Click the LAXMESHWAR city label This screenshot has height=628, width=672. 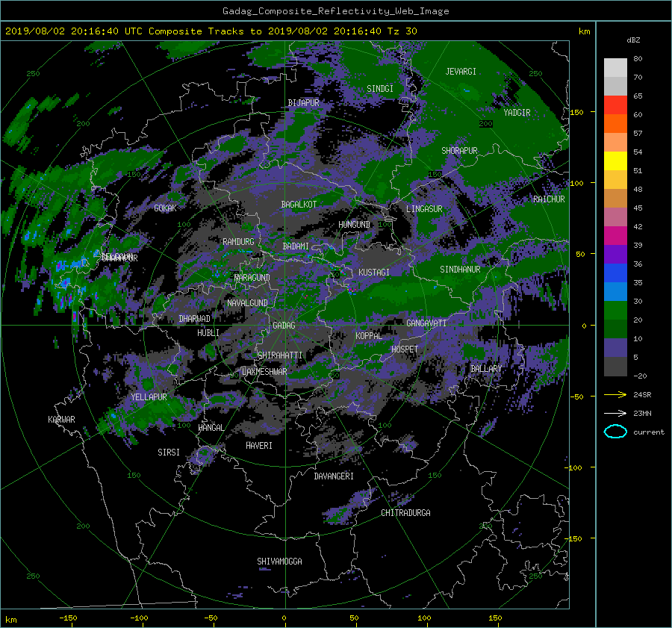264,372
